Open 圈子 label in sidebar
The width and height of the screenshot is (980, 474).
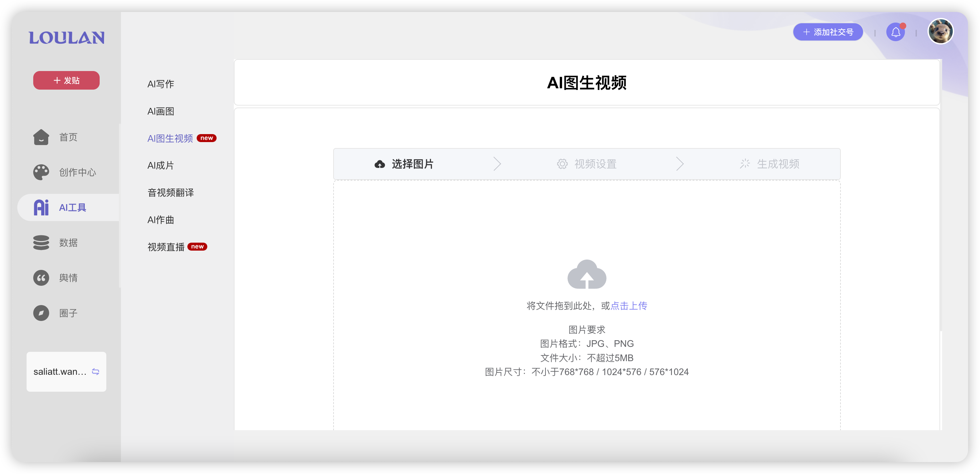(68, 313)
